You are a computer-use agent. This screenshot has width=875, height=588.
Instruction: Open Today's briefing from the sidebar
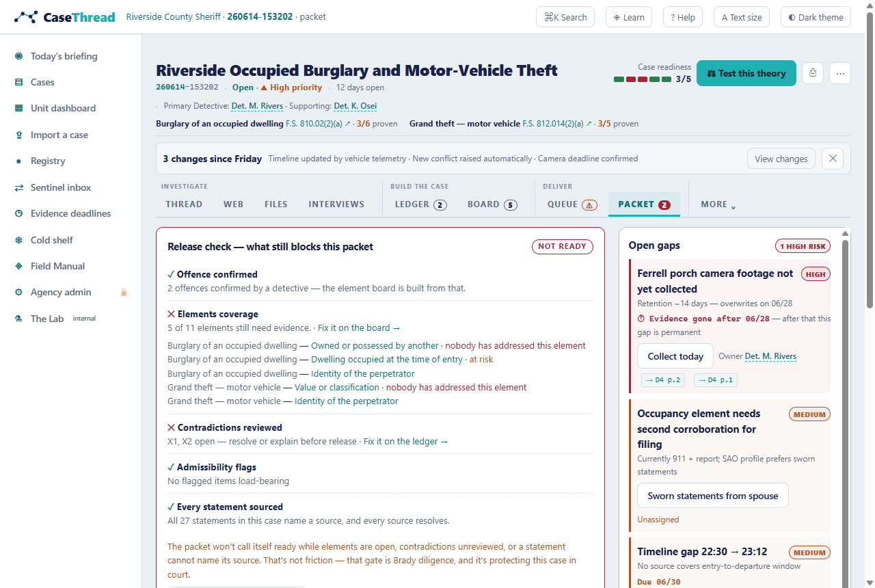64,56
